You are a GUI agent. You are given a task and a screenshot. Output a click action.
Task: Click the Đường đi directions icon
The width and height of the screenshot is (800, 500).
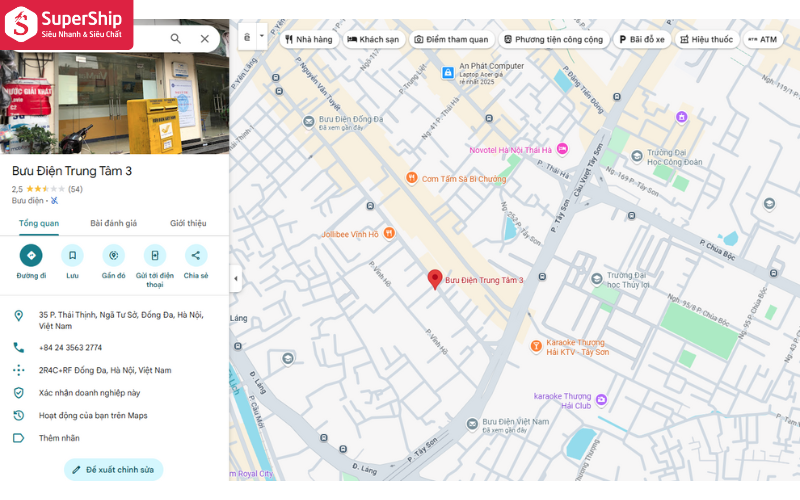pos(31,256)
